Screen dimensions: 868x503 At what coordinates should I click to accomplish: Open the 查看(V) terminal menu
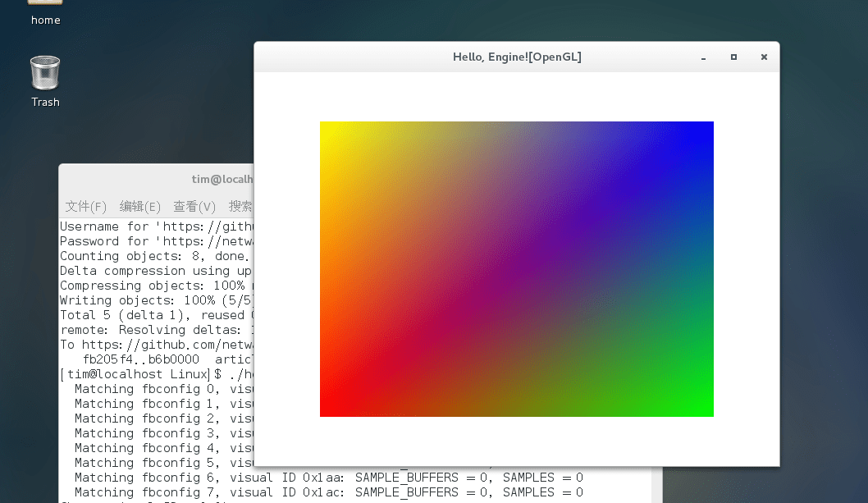pyautogui.click(x=194, y=206)
